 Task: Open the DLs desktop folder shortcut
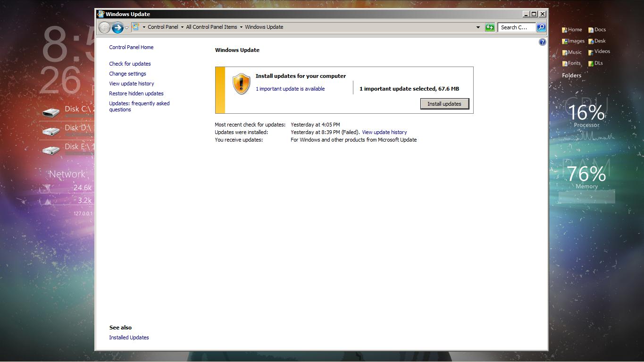tap(595, 63)
